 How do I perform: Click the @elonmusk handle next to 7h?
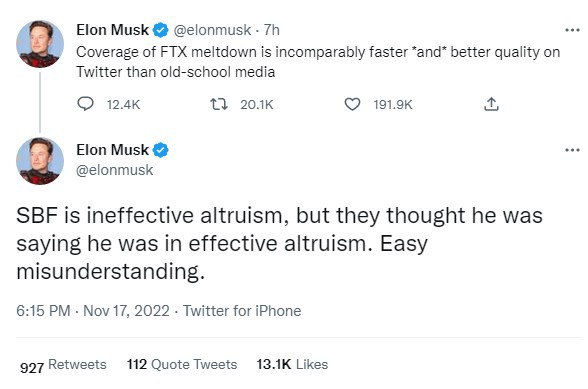click(x=212, y=30)
